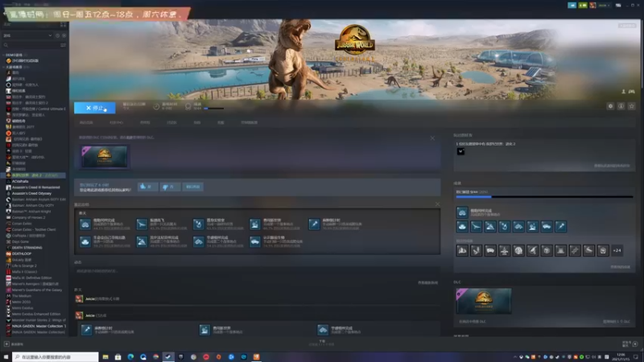Open the Store Page tab
644x362 pixels.
tap(86, 122)
